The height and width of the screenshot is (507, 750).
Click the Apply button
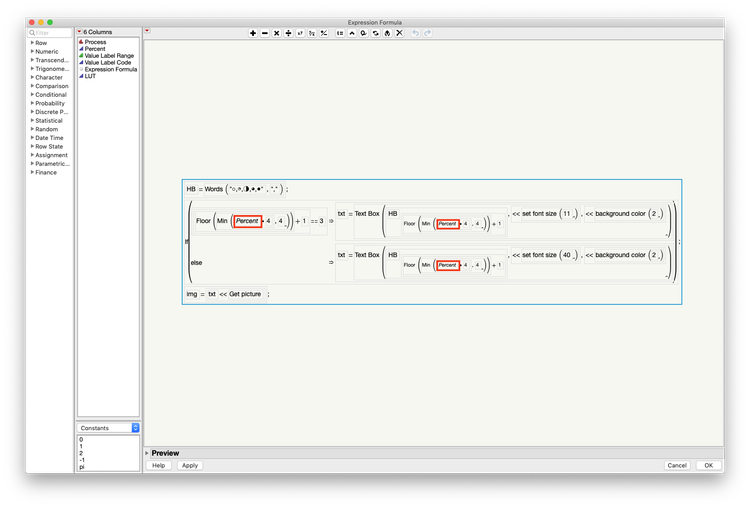point(190,465)
